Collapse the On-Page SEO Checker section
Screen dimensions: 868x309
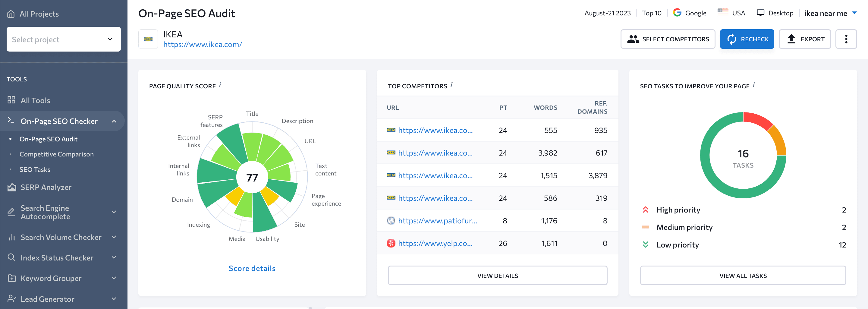point(114,121)
